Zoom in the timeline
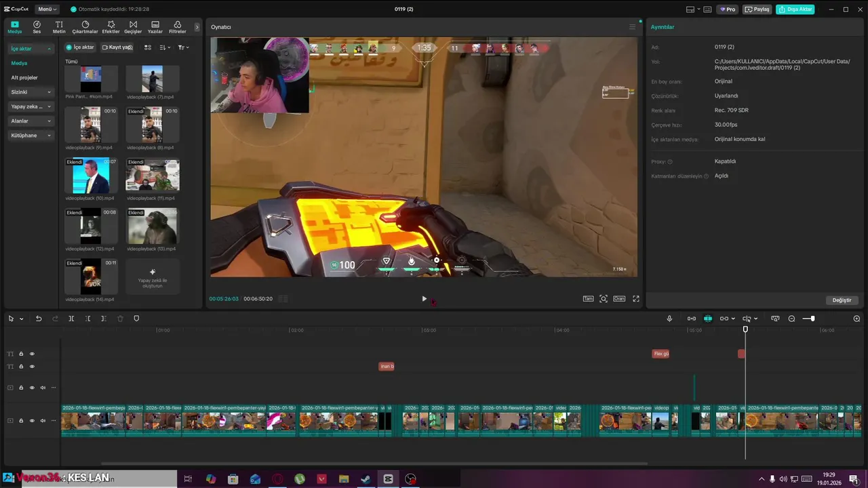868x488 pixels. tap(856, 319)
